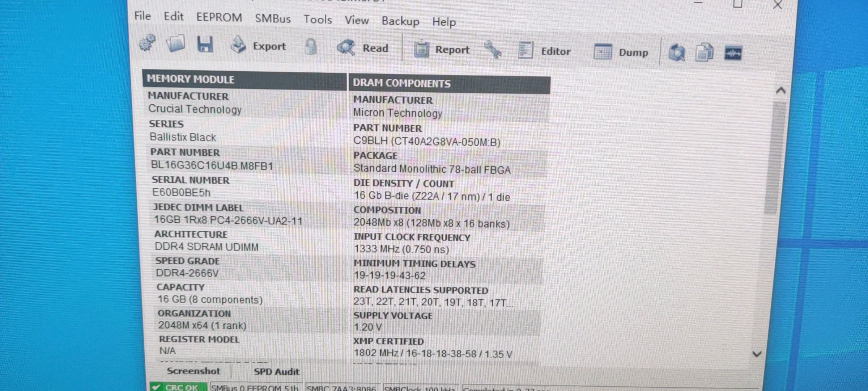Select 2048Mb x8 composition value

(x=431, y=223)
